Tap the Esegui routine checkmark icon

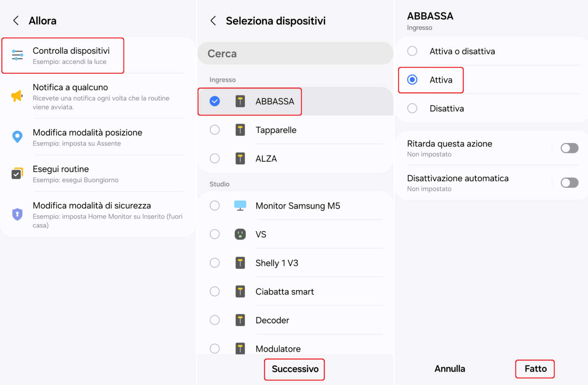[17, 173]
